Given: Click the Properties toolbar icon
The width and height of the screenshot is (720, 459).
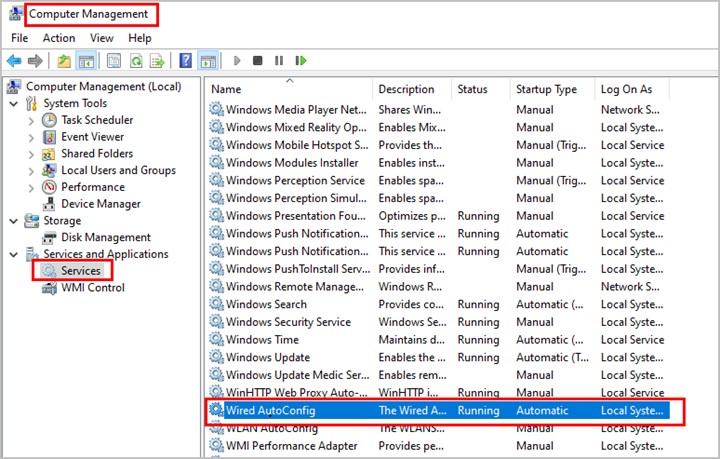Looking at the screenshot, I should [x=114, y=61].
